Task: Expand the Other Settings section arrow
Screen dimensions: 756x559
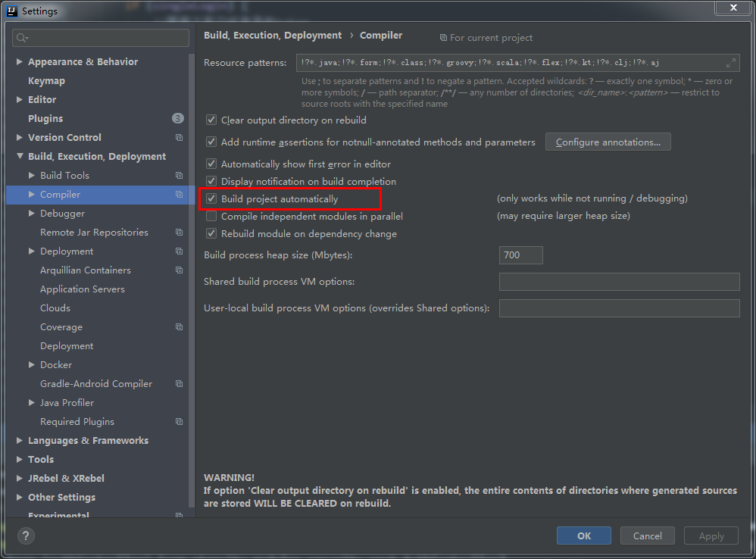Action: click(19, 497)
